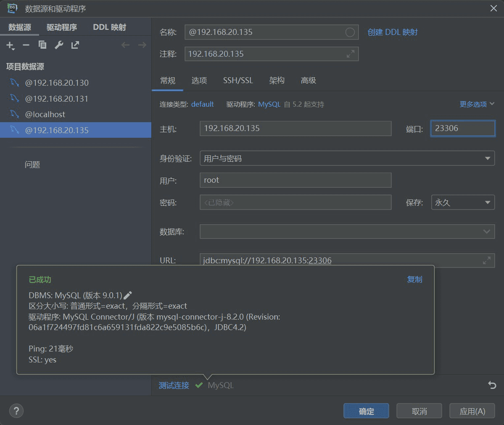Open 身份验证 dropdown

click(x=347, y=158)
